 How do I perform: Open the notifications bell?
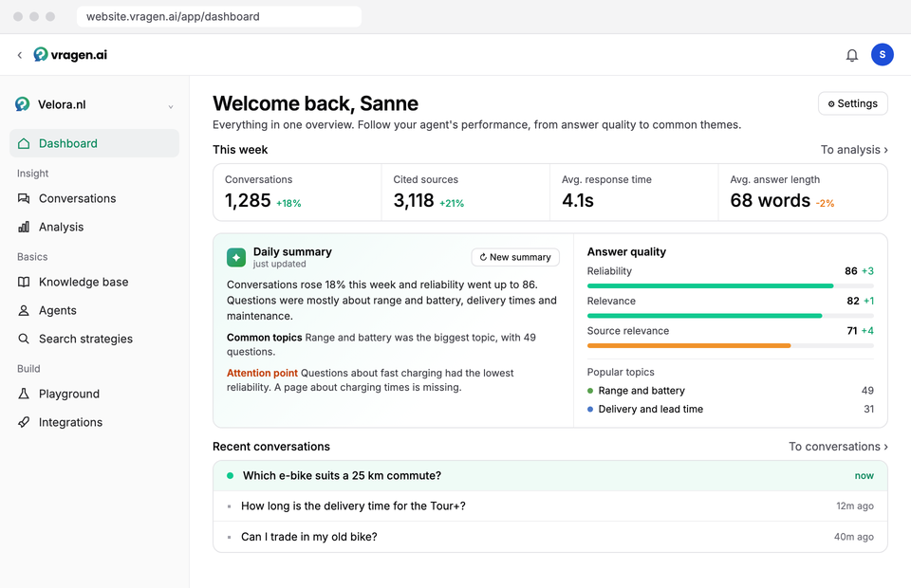852,55
